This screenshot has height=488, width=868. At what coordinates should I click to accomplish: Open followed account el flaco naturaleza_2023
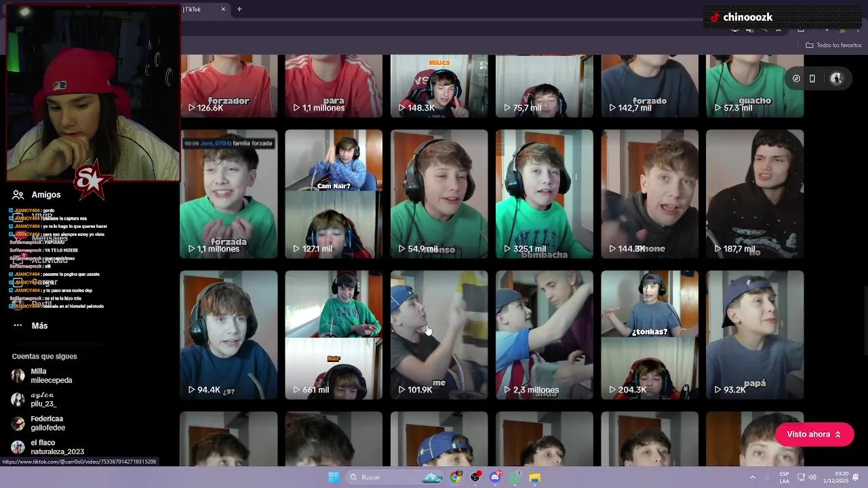click(47, 447)
